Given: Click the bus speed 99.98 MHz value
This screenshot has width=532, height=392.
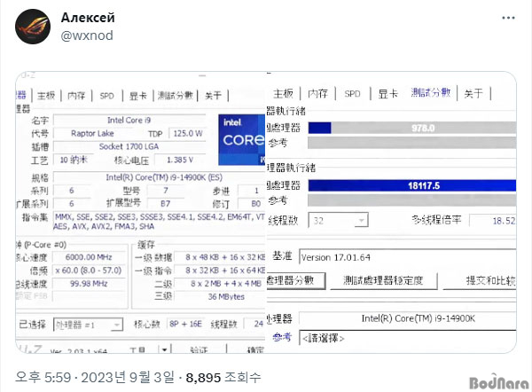Looking at the screenshot, I should (89, 284).
